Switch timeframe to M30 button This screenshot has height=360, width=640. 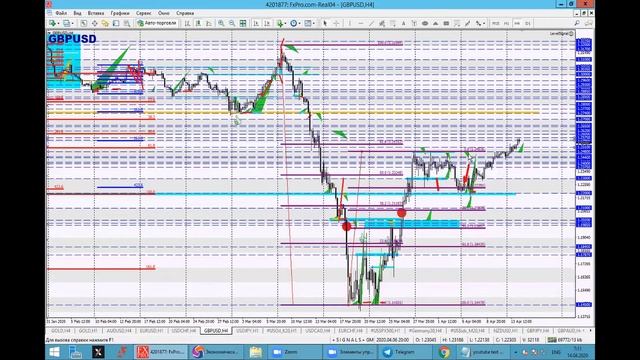pyautogui.click(x=496, y=23)
